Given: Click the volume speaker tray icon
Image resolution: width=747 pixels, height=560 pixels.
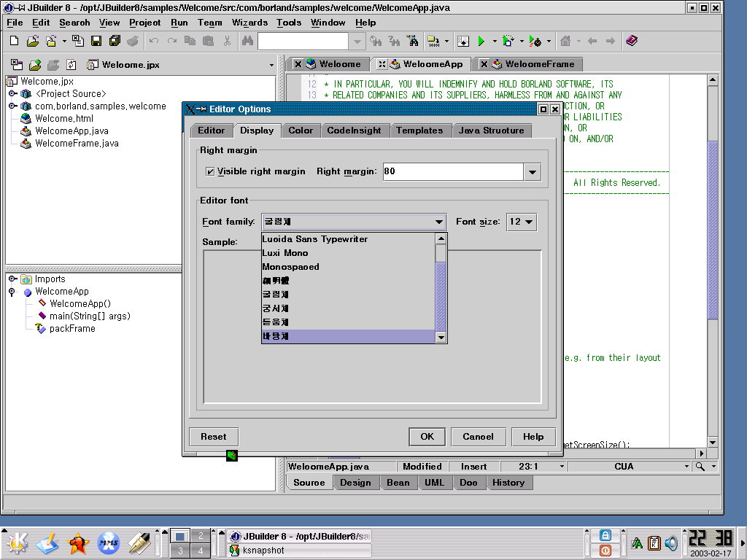Looking at the screenshot, I should tap(671, 542).
